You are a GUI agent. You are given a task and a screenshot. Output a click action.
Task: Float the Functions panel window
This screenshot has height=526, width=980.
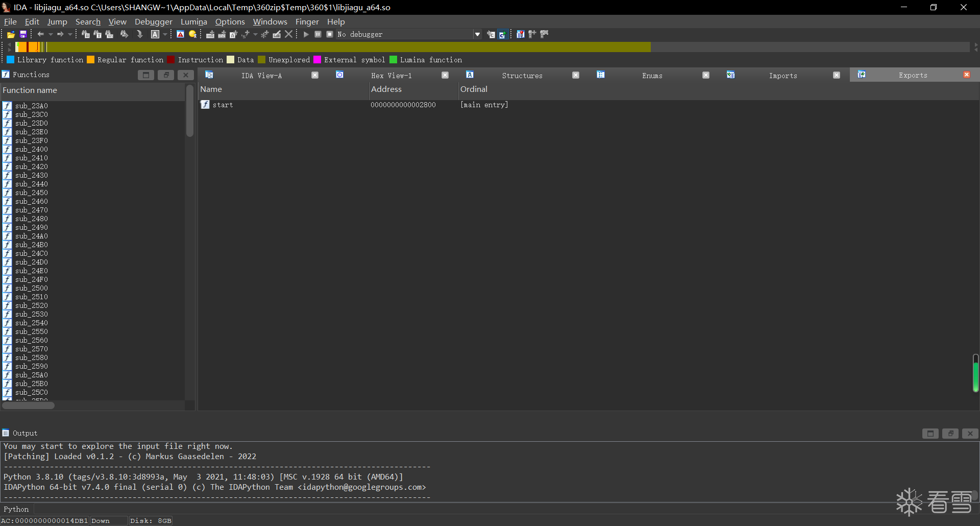(166, 75)
